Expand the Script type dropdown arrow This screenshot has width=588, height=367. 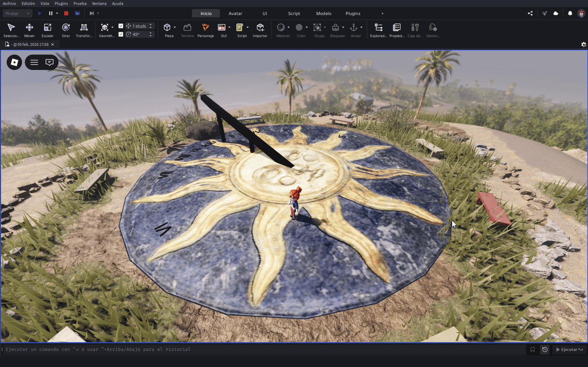(247, 27)
